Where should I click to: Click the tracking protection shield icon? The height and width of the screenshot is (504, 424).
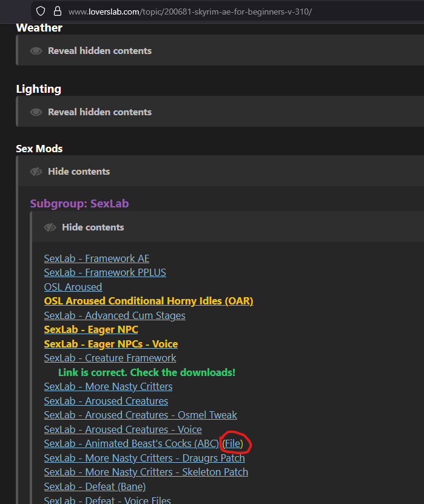click(x=41, y=12)
